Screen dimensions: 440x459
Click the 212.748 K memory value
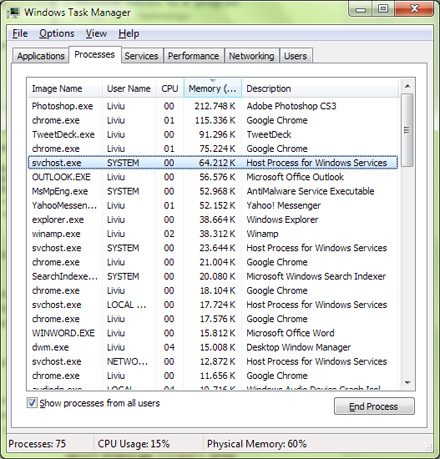(x=215, y=106)
